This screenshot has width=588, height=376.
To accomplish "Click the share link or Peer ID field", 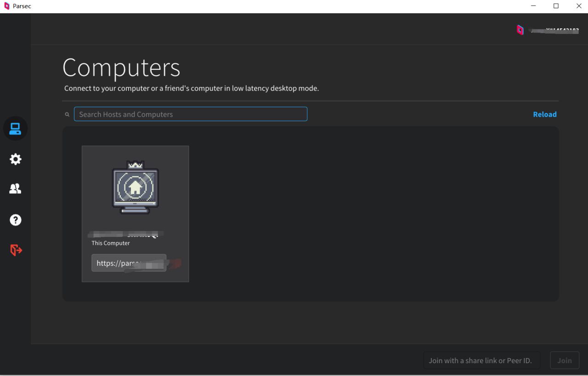I will 481,360.
